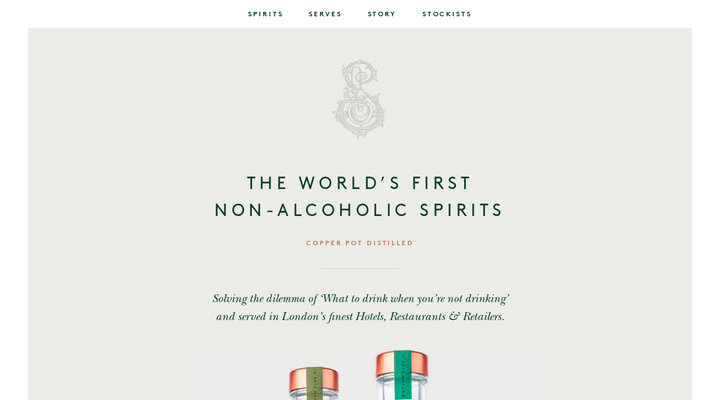Click the green label strip on right bottle
720x400 pixels.
pyautogui.click(x=403, y=375)
